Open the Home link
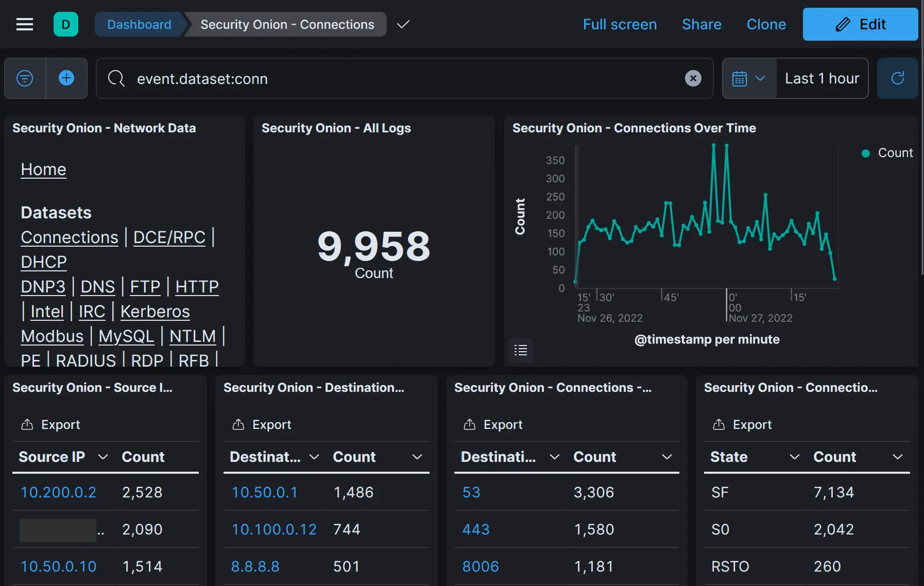Screen dimensions: 924x586 pos(43,169)
